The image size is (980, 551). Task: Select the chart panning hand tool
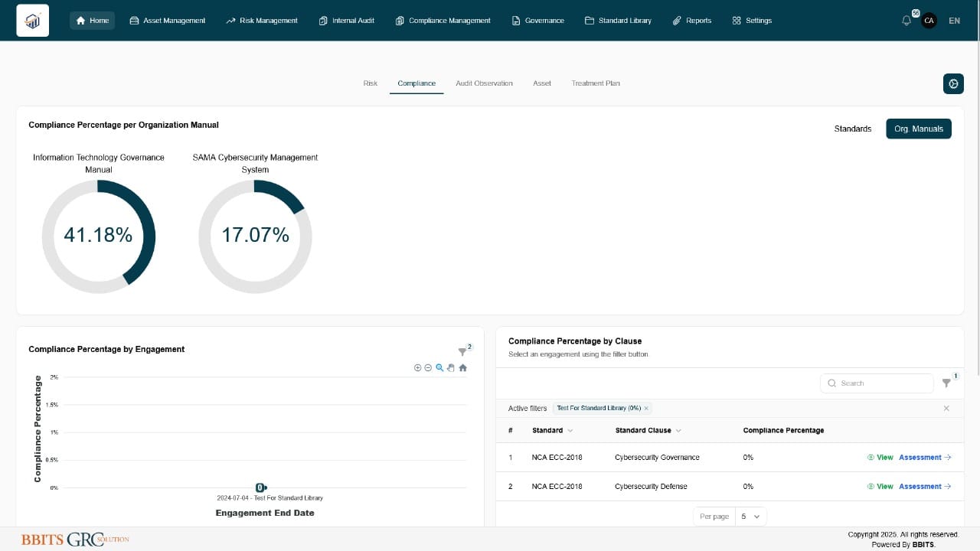[x=451, y=368]
